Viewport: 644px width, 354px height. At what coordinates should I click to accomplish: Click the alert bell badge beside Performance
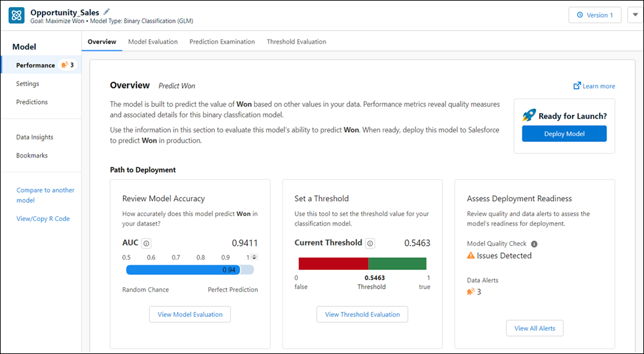68,65
